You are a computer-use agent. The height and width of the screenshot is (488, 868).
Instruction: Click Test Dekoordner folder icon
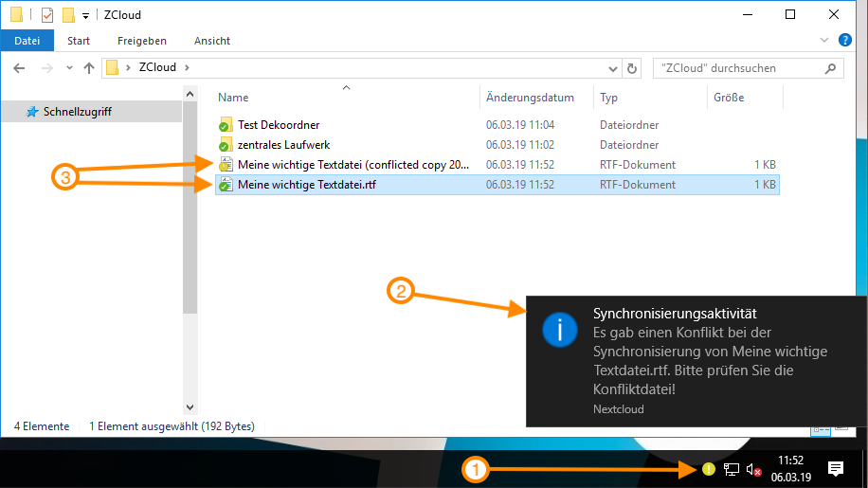(x=225, y=125)
